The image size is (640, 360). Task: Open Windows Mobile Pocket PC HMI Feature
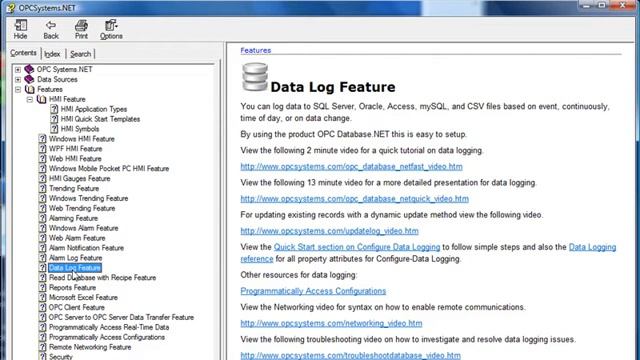tap(109, 169)
